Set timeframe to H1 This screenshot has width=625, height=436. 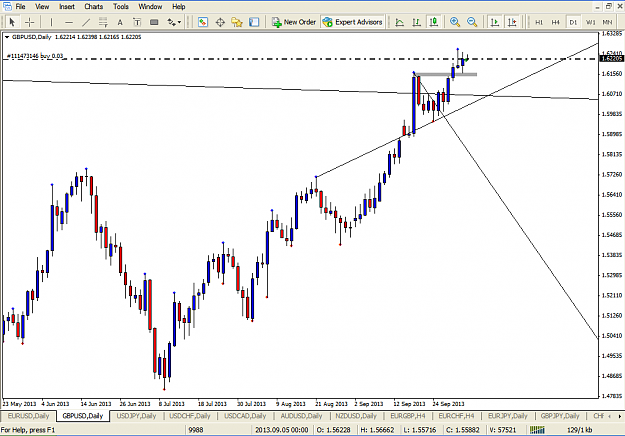(539, 22)
